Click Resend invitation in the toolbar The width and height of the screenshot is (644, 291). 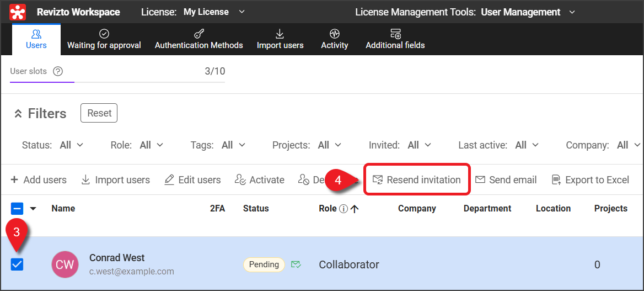tap(417, 180)
